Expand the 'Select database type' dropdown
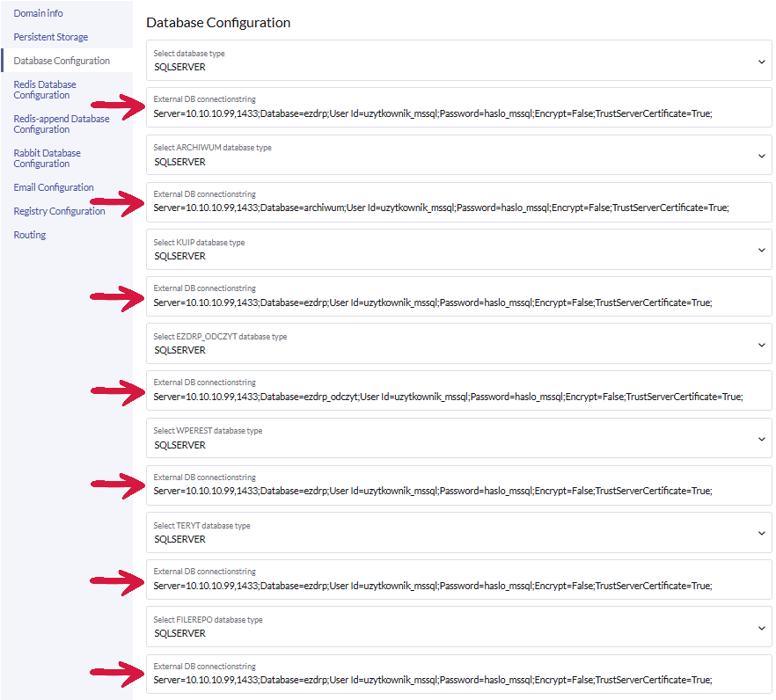The width and height of the screenshot is (776, 700). coord(458,61)
